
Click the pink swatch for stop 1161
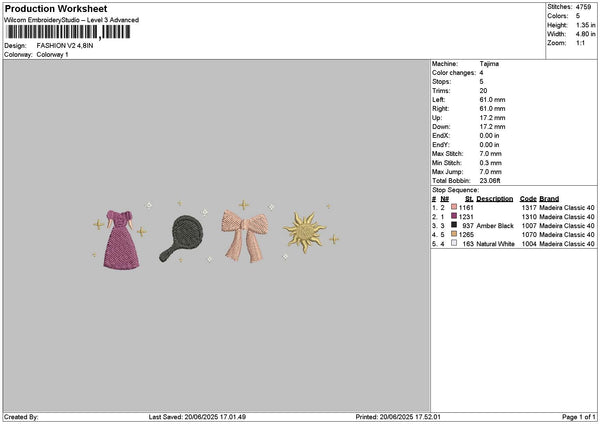point(454,208)
